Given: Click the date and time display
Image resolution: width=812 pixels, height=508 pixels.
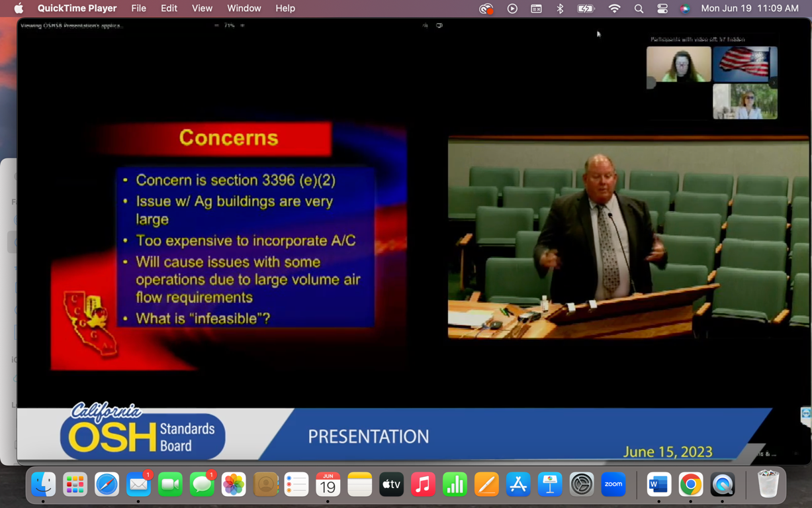Looking at the screenshot, I should [x=749, y=9].
